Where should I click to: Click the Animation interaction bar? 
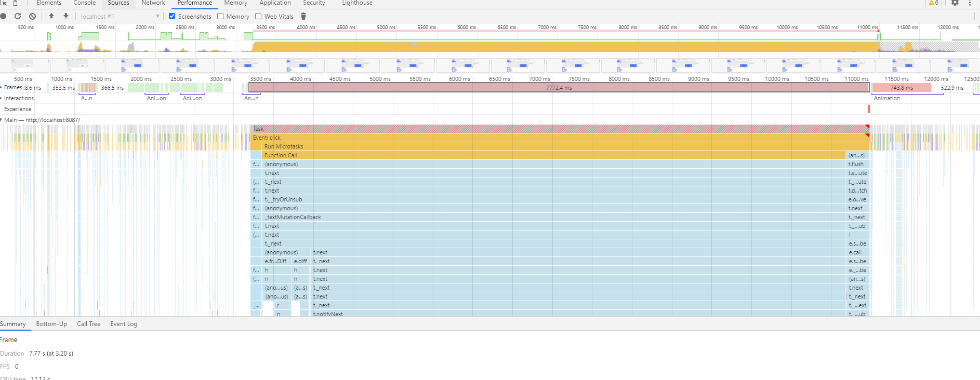(908, 98)
